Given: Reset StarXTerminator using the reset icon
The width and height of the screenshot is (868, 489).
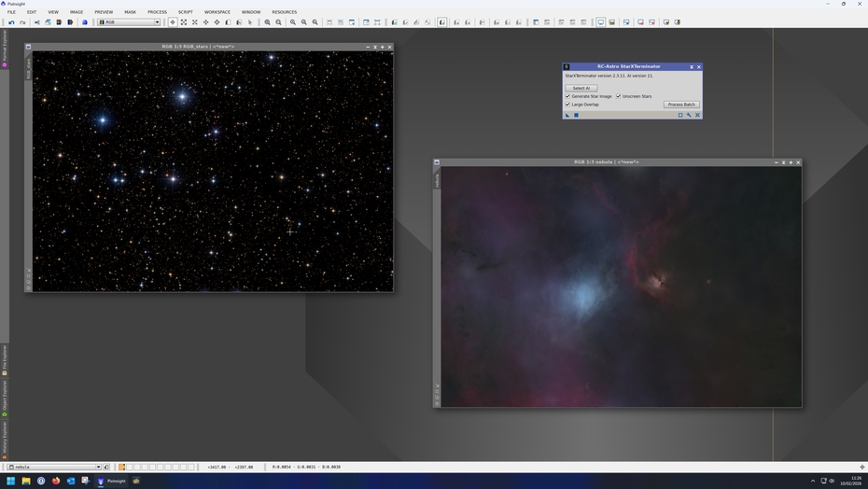Looking at the screenshot, I should 697,116.
